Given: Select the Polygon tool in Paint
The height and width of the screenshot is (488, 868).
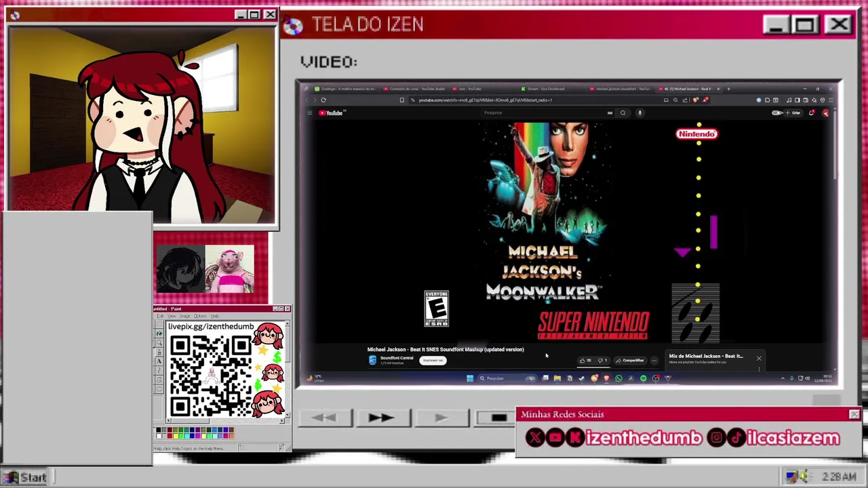Looking at the screenshot, I should tap(159, 380).
